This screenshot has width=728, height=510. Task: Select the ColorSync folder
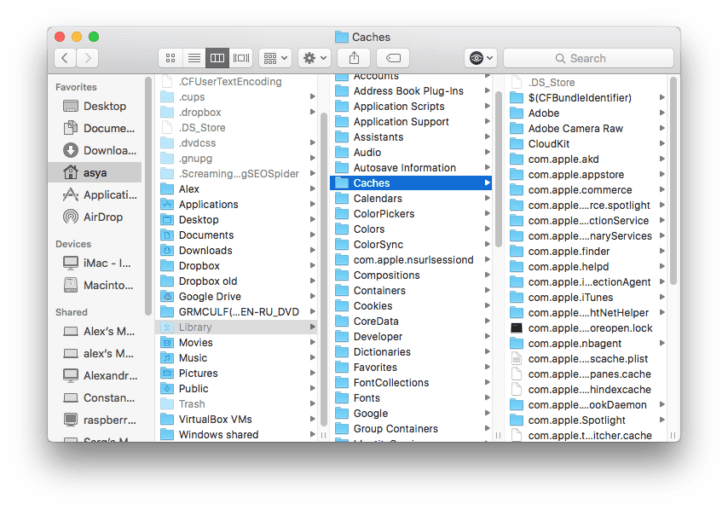click(411, 244)
